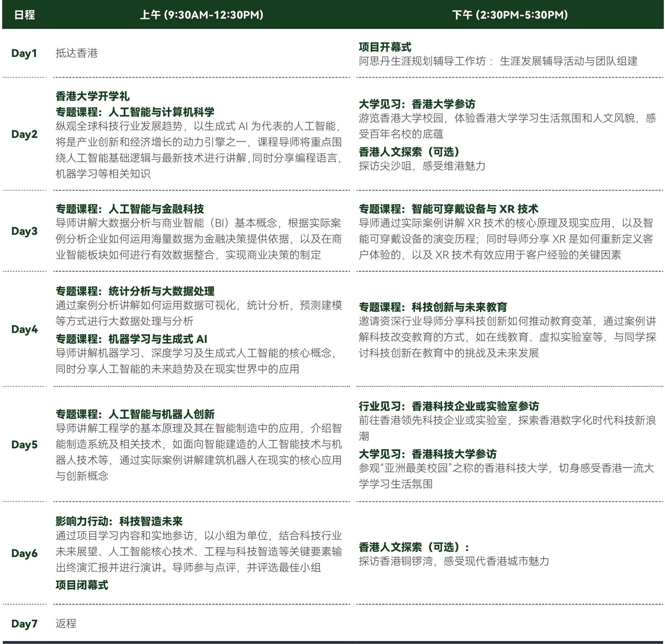The height and width of the screenshot is (644, 665).
Task: Click 专题课程：科技创新与未来教育 heading
Action: (x=433, y=307)
